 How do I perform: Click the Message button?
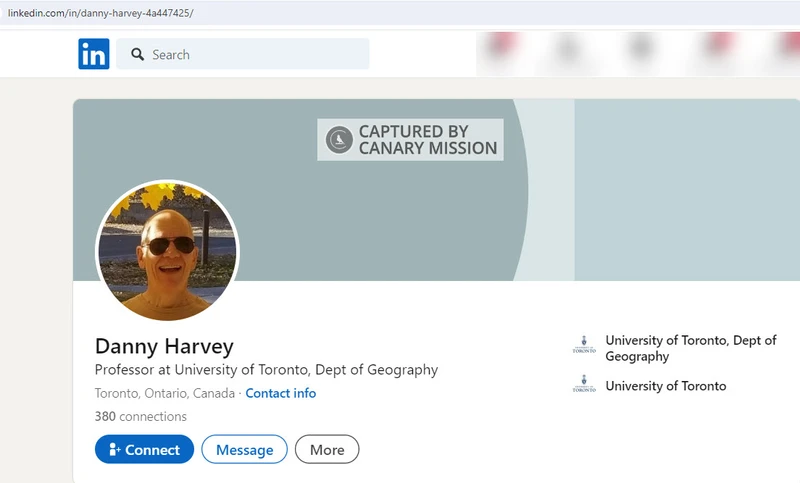(244, 449)
